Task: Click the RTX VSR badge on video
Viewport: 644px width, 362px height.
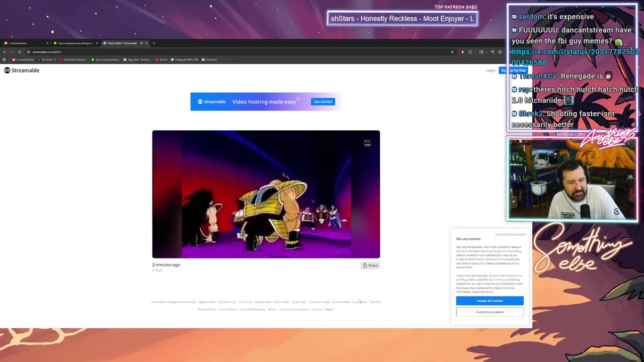Action: (x=367, y=143)
